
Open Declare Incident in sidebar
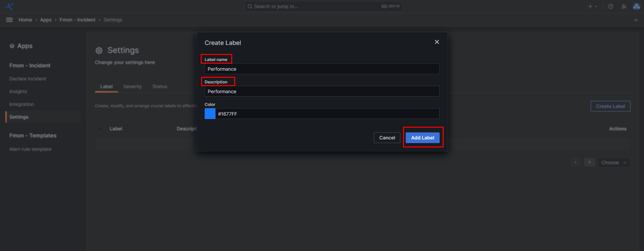tap(28, 79)
